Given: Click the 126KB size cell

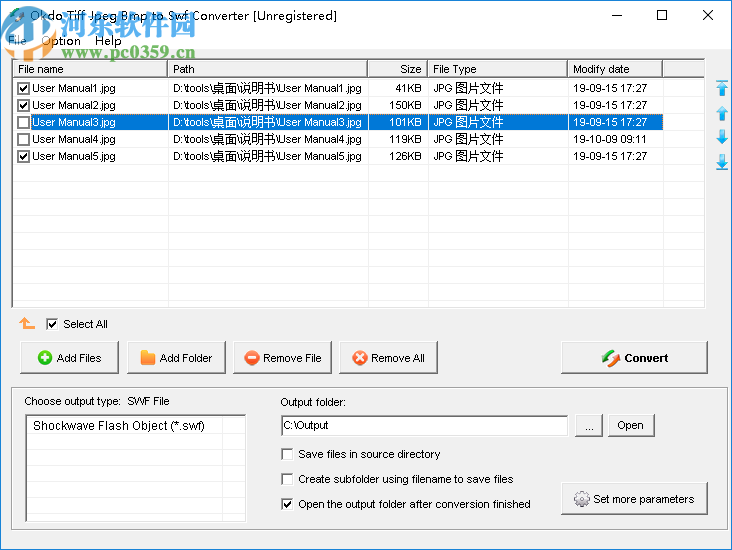Looking at the screenshot, I should point(405,156).
